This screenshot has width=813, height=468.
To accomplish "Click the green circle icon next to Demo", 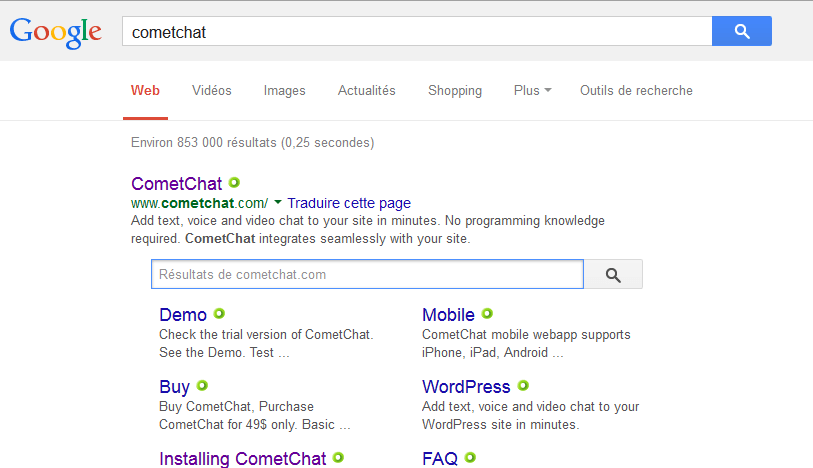I will pyautogui.click(x=219, y=314).
